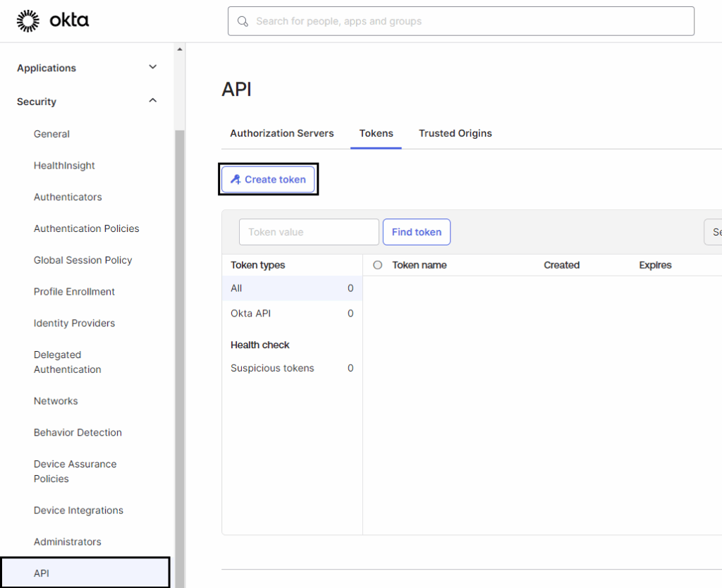Open Device Assurance Policies

click(x=75, y=472)
